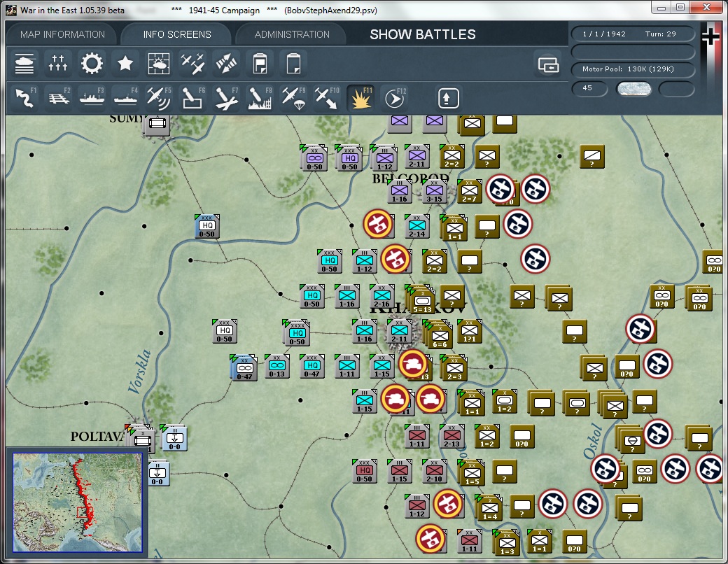This screenshot has width=728, height=564.
Task: Select the Soviet 1=3 infantry stack
Action: point(507,544)
